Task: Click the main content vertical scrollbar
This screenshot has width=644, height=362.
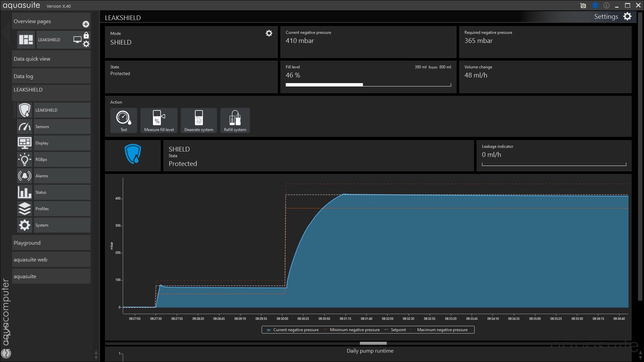Action: coord(640,157)
